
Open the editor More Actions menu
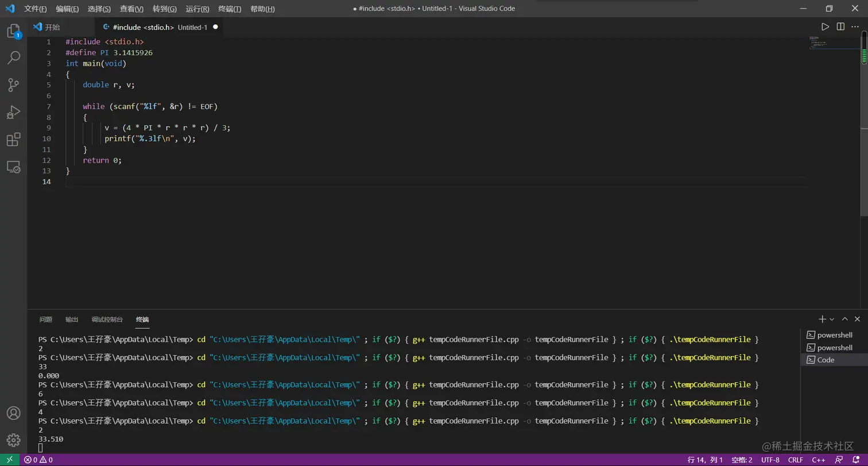click(x=856, y=27)
